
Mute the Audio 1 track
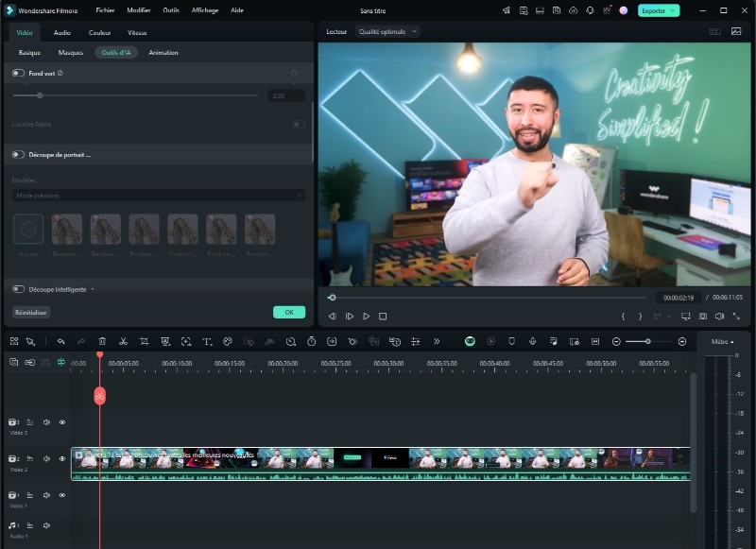click(46, 525)
